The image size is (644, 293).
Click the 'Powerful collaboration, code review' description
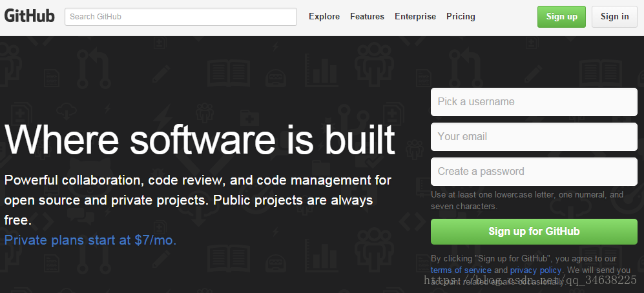[x=198, y=200]
